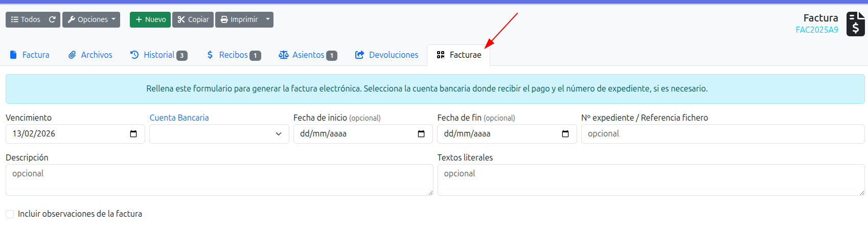The width and height of the screenshot is (868, 229).
Task: Click the printer icon on Imprimir
Action: click(x=224, y=19)
